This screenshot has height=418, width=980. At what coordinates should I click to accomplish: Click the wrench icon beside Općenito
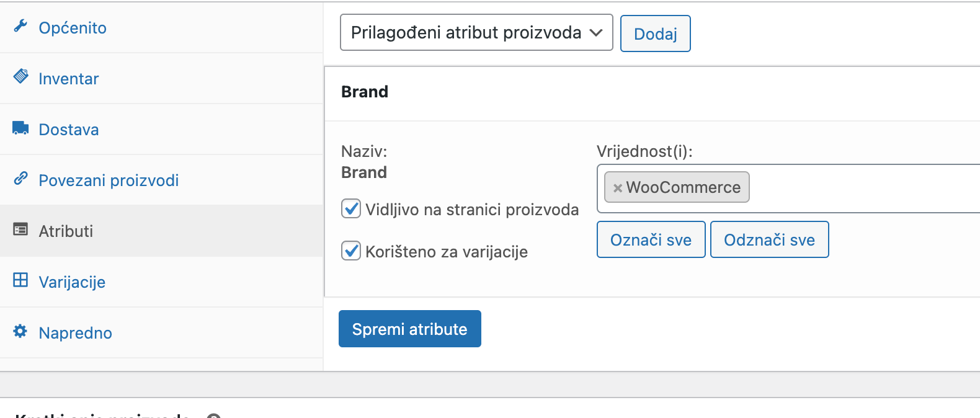pyautogui.click(x=20, y=26)
